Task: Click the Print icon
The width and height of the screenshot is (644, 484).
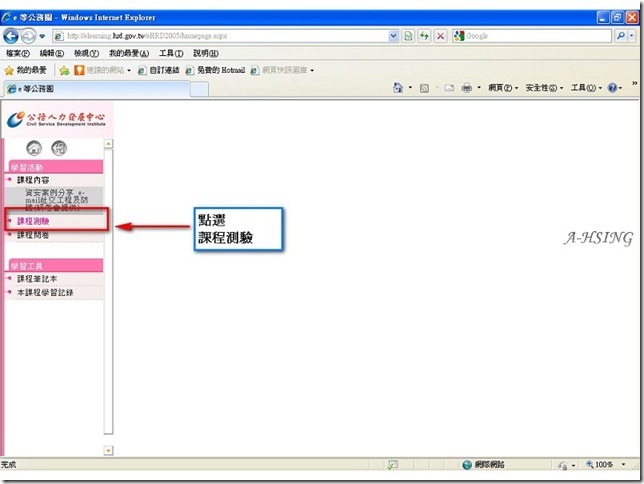Action: [467, 88]
